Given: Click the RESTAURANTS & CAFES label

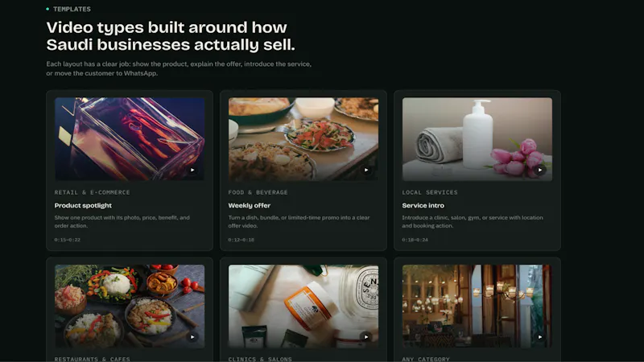Looking at the screenshot, I should tap(92, 359).
